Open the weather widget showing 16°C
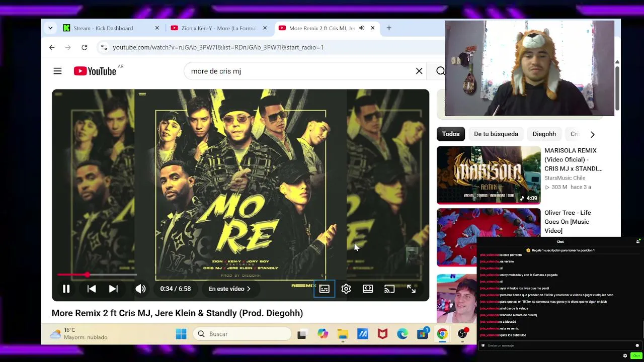644x362 pixels. 79,334
